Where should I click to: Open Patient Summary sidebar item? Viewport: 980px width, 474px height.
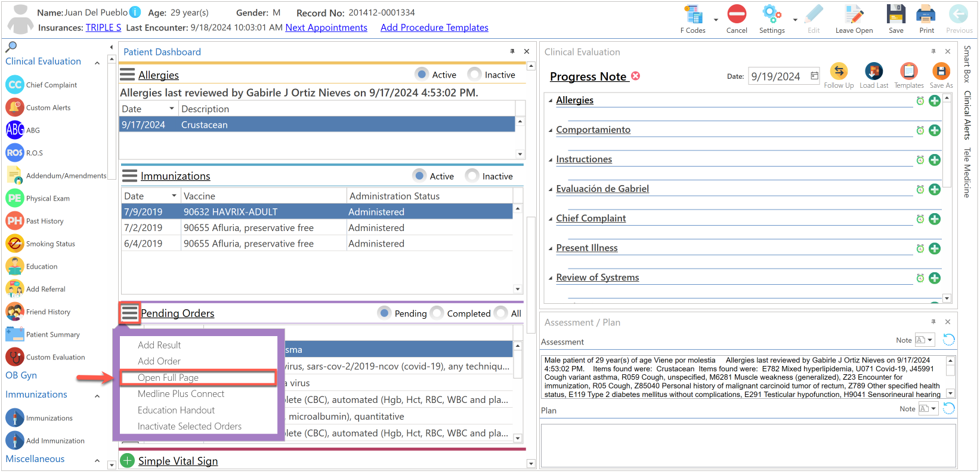(43, 334)
